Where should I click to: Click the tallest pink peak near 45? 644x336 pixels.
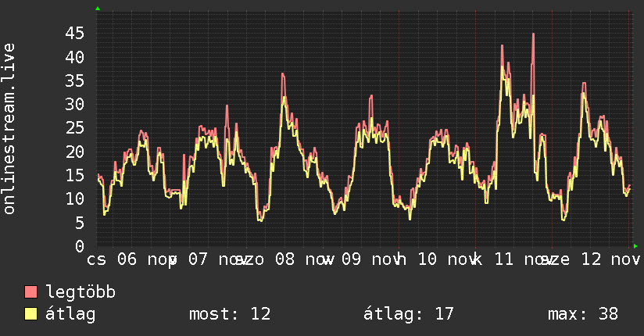[533, 34]
